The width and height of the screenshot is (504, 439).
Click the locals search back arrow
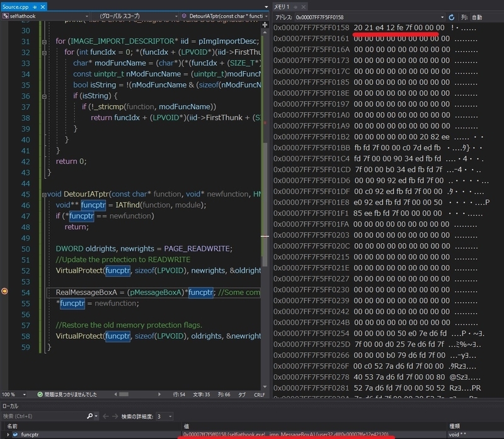click(x=106, y=416)
